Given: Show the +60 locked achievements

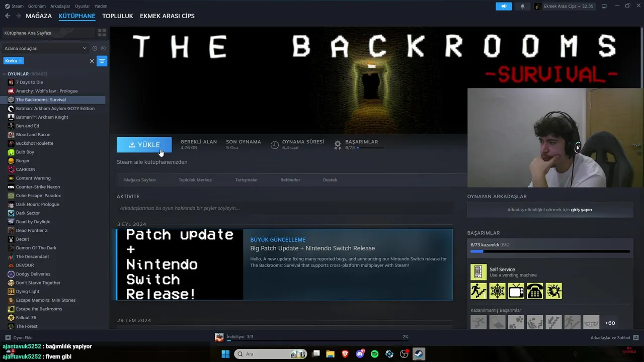Looking at the screenshot, I should coord(610,323).
